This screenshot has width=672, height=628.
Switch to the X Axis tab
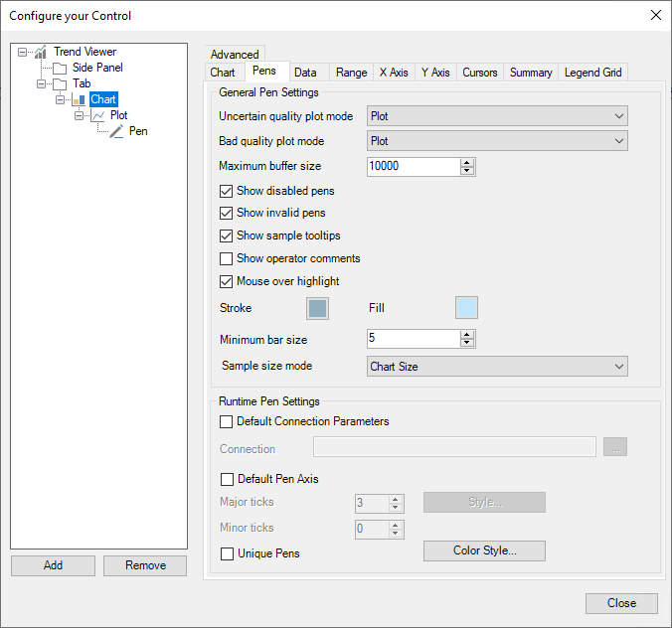click(394, 73)
